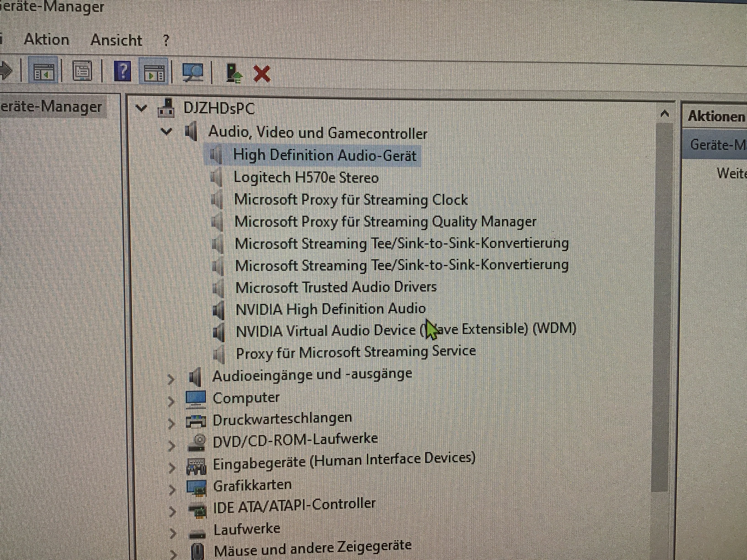747x560 pixels.
Task: Expand Audioeingänge und -ausgänge category
Action: tap(171, 379)
